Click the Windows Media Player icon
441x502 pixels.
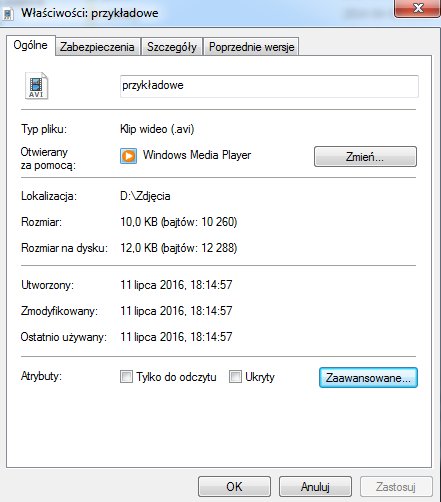(x=128, y=156)
